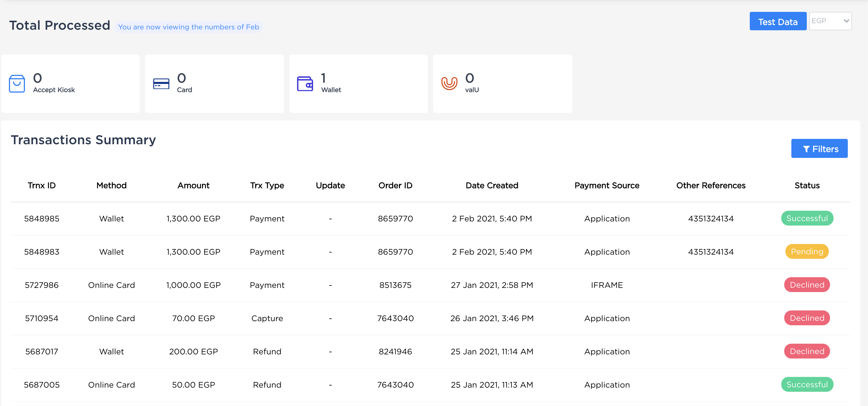868x406 pixels.
Task: Switch to the Transactions Summary section
Action: click(x=83, y=140)
